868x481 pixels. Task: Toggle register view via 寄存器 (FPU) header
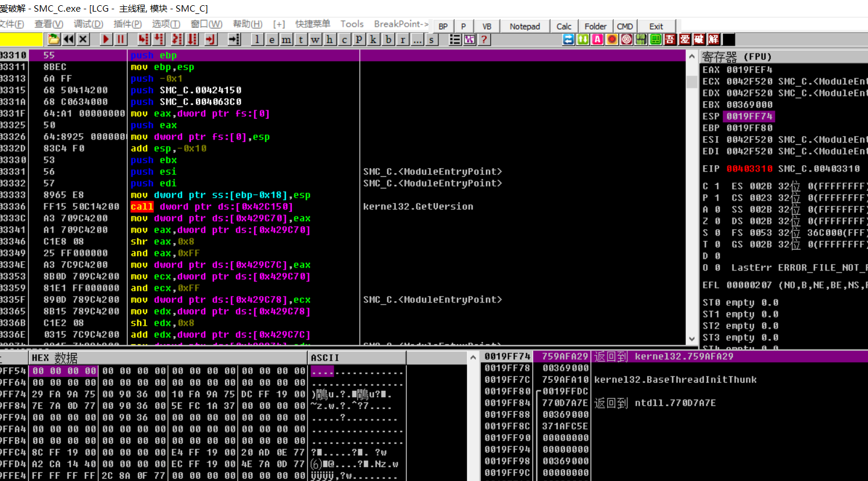tap(784, 56)
